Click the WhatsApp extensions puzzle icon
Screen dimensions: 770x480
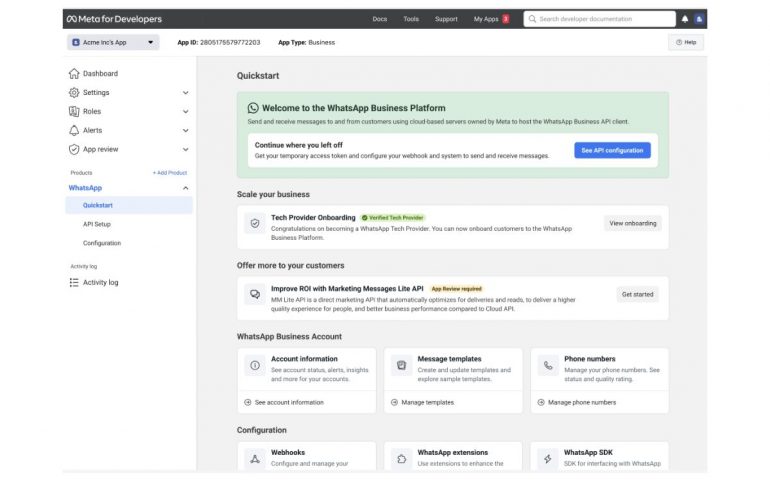pos(401,459)
